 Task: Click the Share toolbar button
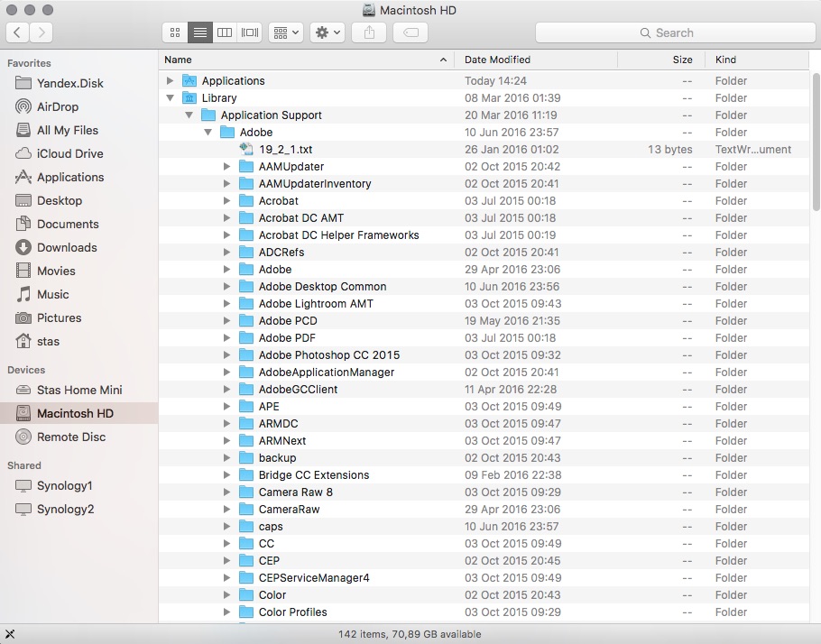click(369, 32)
